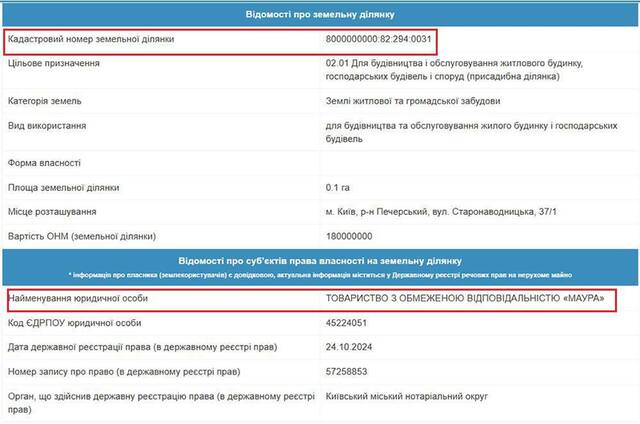Click label 'Орган, що здійснив державну реєстрацію права'
The height and width of the screenshot is (424, 640).
(x=161, y=403)
